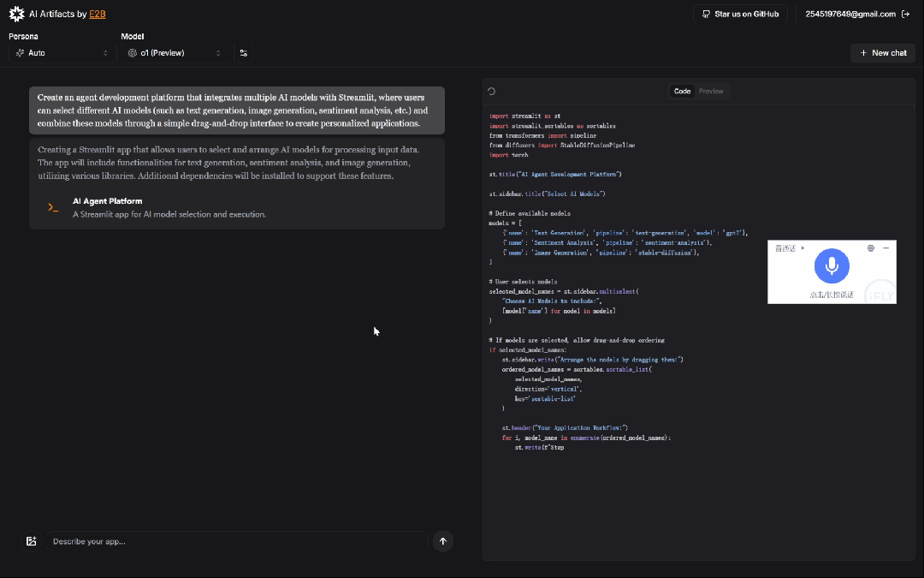Switch to the Preview tab
924x578 pixels.
point(711,91)
